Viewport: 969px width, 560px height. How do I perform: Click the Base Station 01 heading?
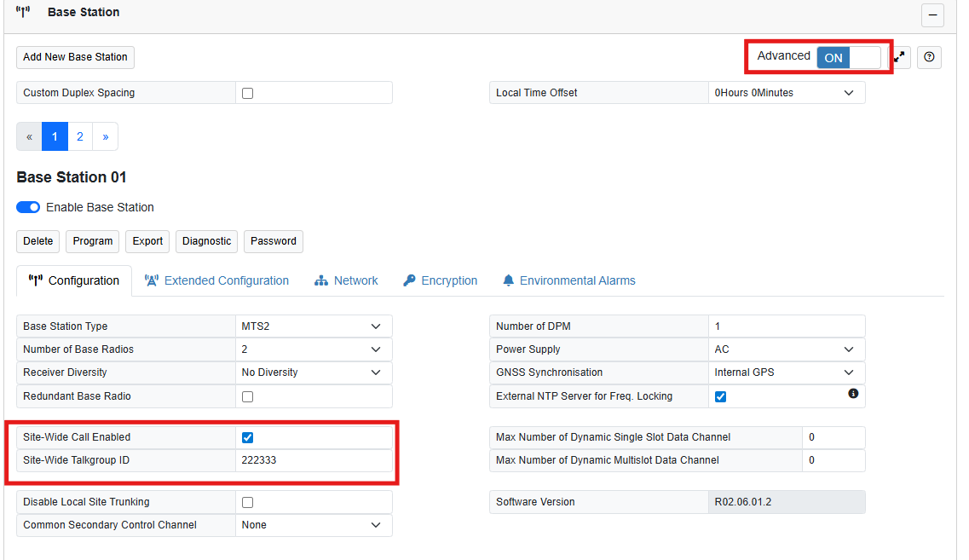coord(72,177)
